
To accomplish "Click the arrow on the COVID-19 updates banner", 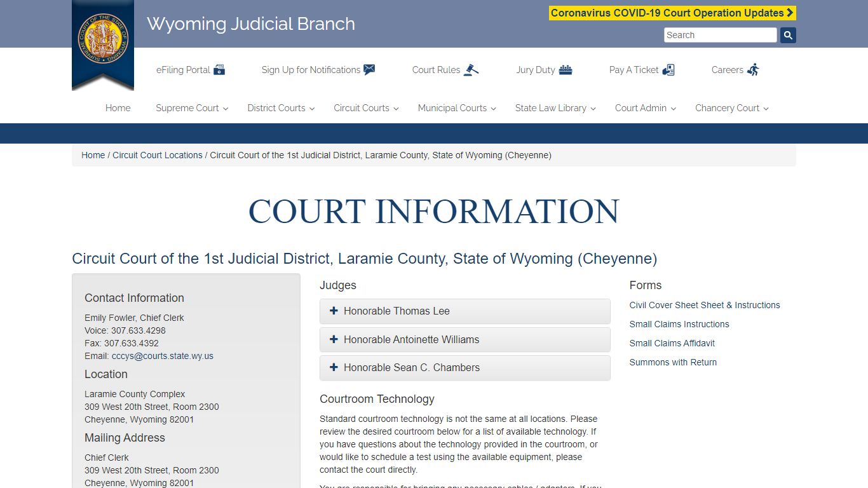I will click(x=790, y=13).
